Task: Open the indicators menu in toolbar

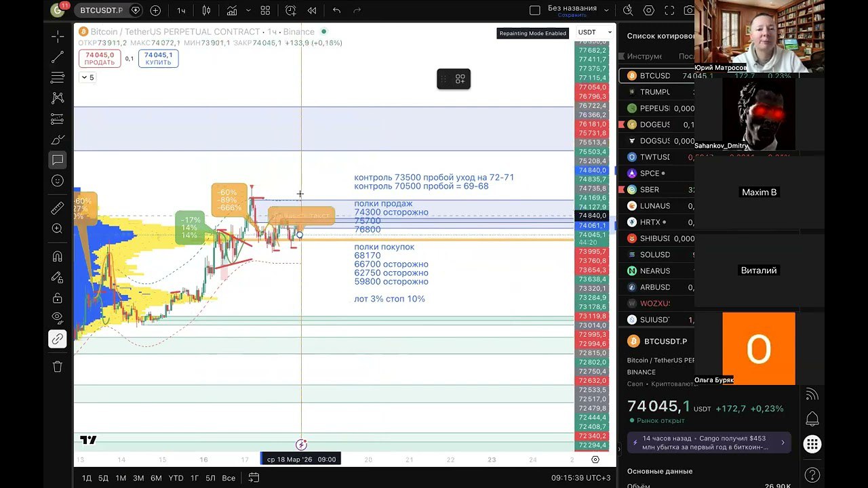Action: pyautogui.click(x=233, y=10)
